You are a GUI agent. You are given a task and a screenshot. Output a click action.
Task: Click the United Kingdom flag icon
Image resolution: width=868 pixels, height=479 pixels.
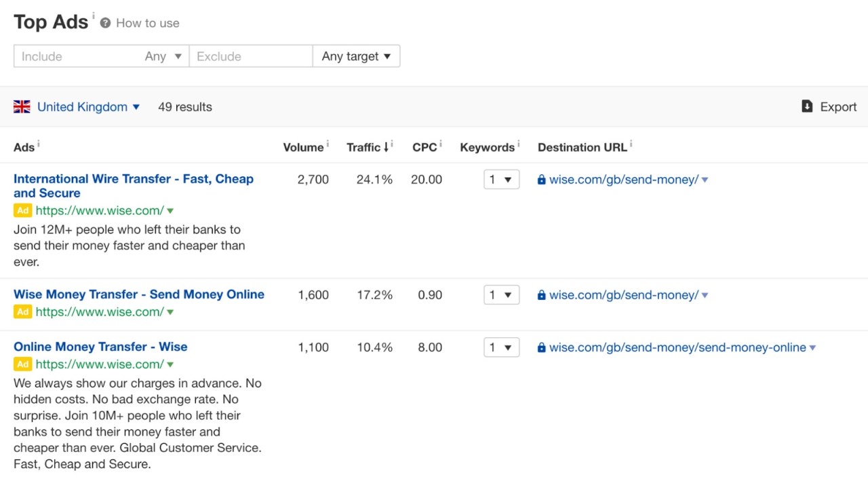click(x=22, y=107)
